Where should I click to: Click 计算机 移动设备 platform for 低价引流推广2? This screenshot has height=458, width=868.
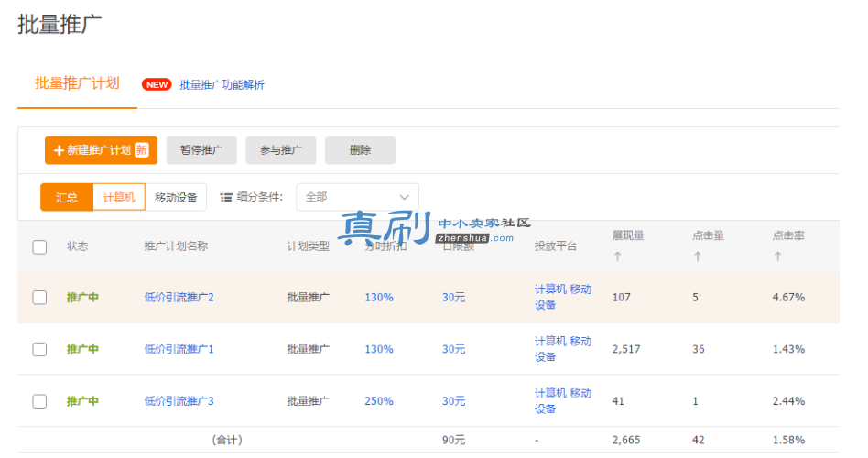click(563, 297)
